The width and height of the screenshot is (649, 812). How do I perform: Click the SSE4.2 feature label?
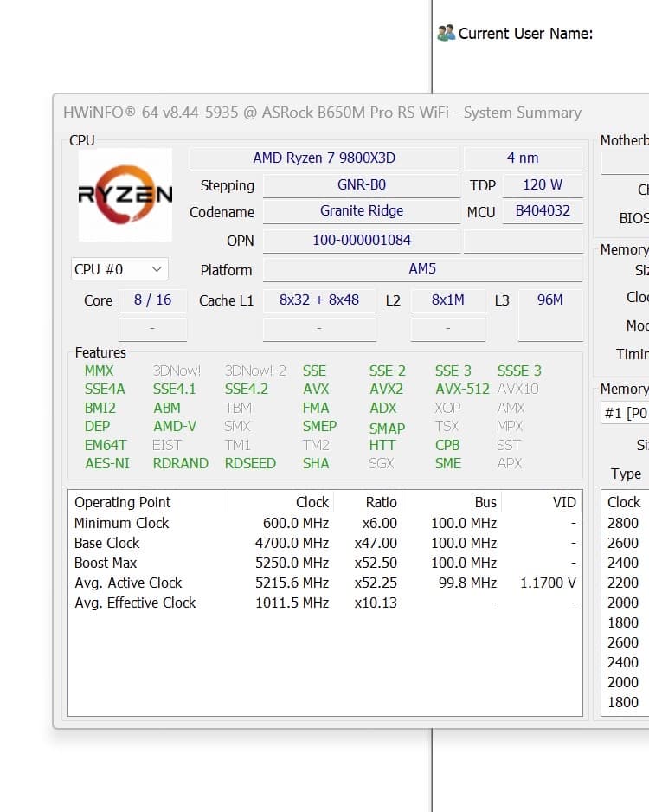(x=247, y=389)
